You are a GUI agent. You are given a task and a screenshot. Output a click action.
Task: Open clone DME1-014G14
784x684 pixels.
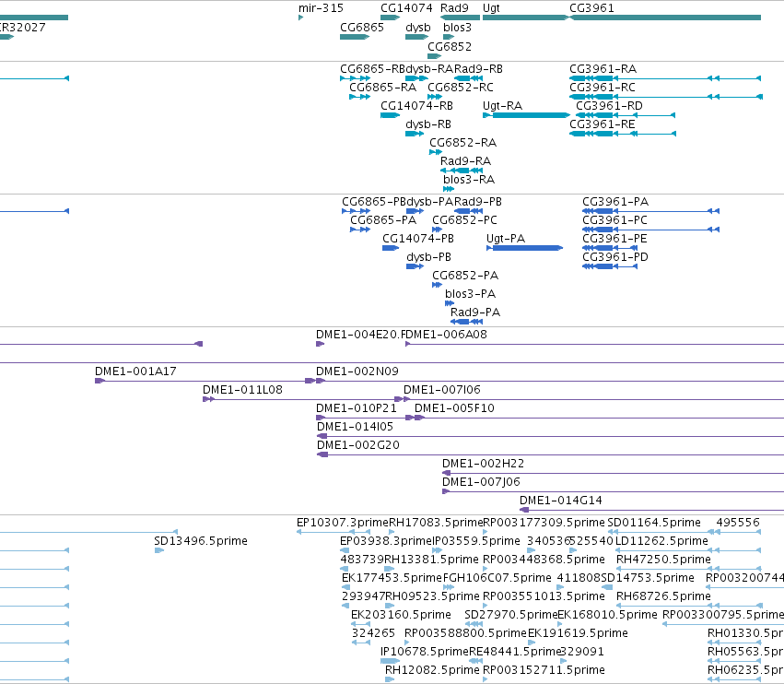coord(560,501)
